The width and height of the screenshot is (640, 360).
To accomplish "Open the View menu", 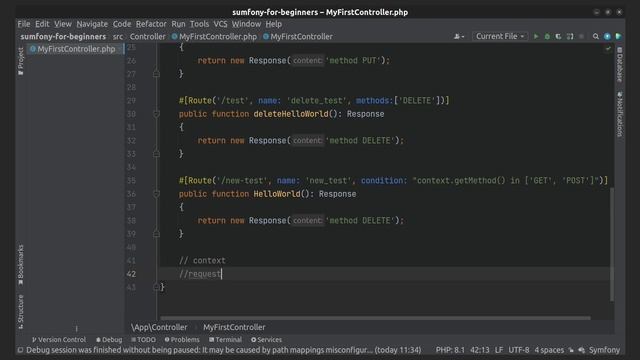I will click(63, 24).
